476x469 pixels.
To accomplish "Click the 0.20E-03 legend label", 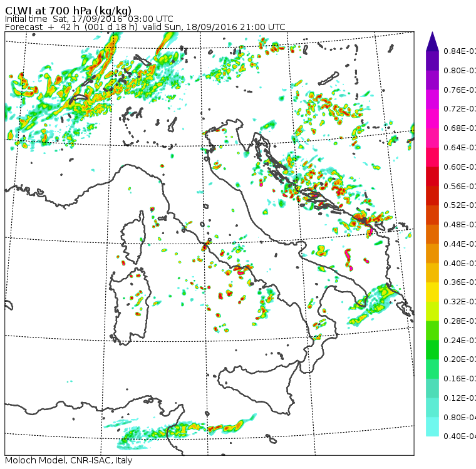I will 460,359.
